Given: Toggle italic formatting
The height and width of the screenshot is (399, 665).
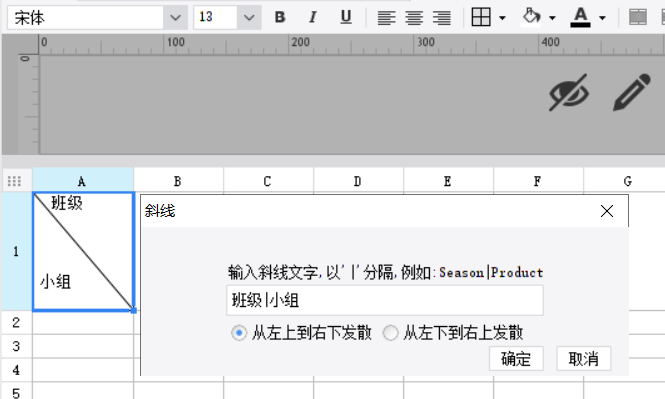Looking at the screenshot, I should pos(313,17).
